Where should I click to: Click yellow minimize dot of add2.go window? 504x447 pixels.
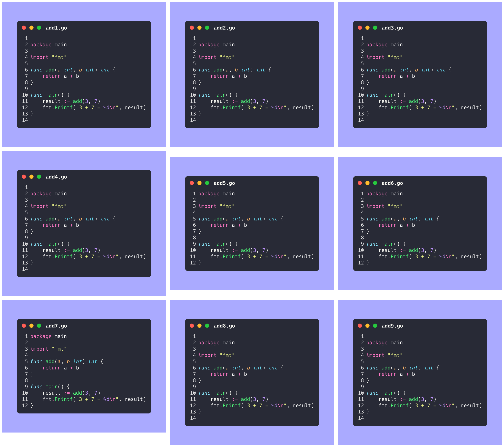click(199, 28)
